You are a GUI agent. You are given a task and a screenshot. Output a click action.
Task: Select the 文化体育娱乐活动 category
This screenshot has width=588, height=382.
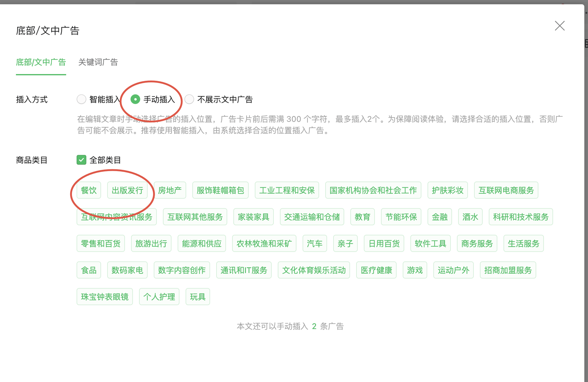point(314,270)
